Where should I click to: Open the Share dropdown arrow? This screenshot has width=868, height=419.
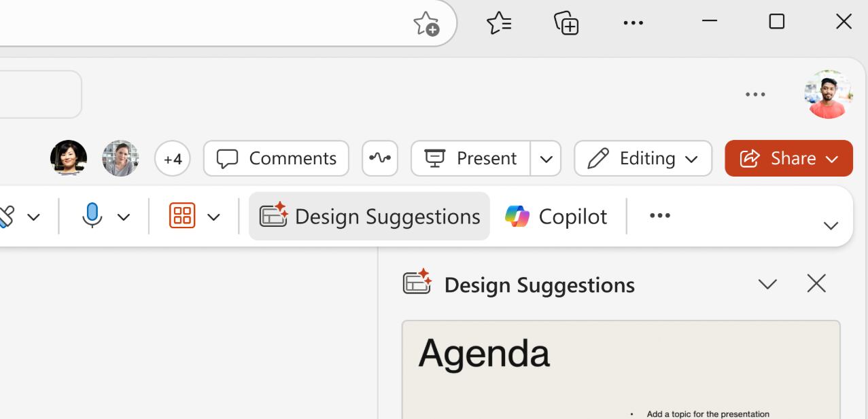(832, 158)
